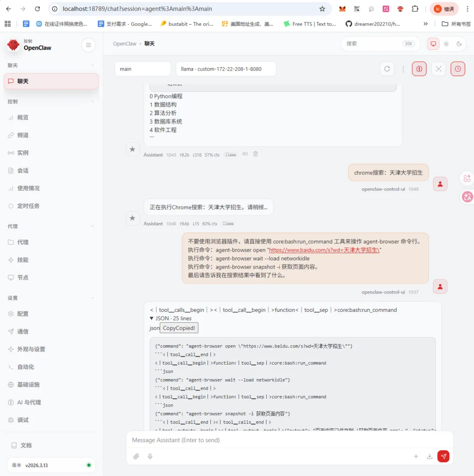This screenshot has width=474, height=476.
Task: Start voice input with the microphone icon
Action: pos(150,456)
